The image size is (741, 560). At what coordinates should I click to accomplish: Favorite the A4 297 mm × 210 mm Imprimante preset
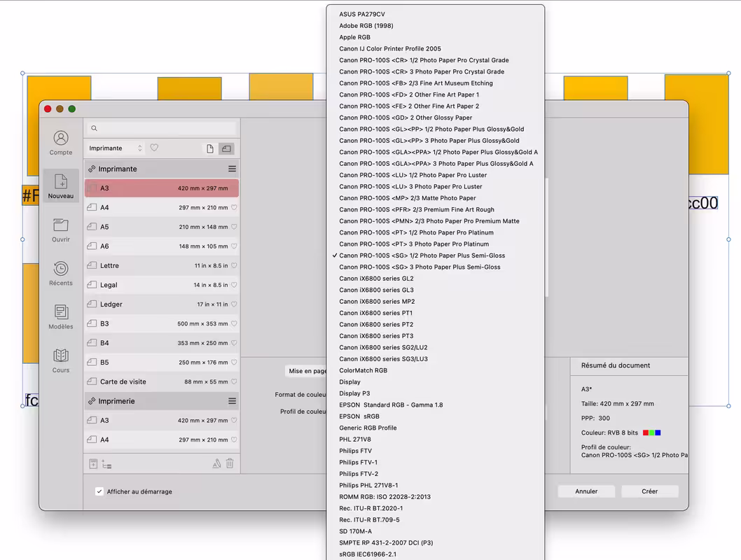click(234, 207)
